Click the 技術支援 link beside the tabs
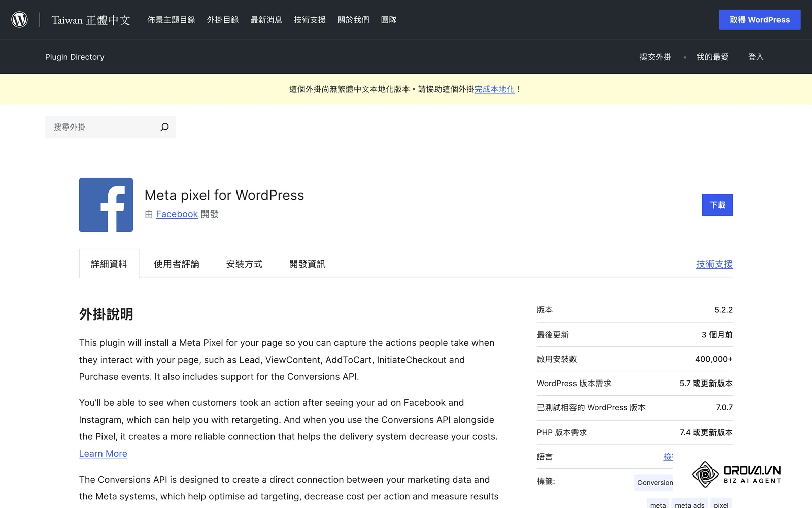The width and height of the screenshot is (812, 508). click(715, 264)
